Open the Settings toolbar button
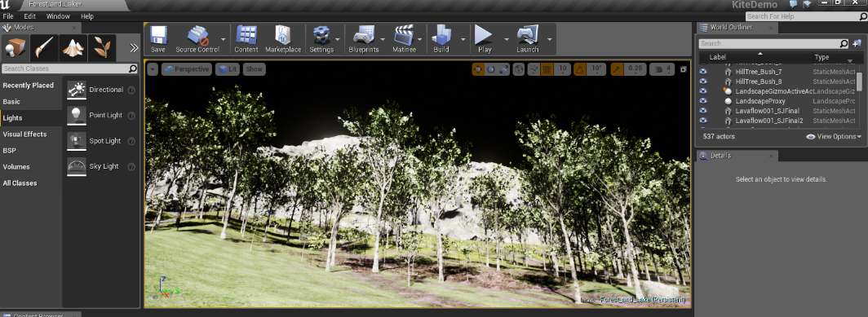 click(321, 39)
